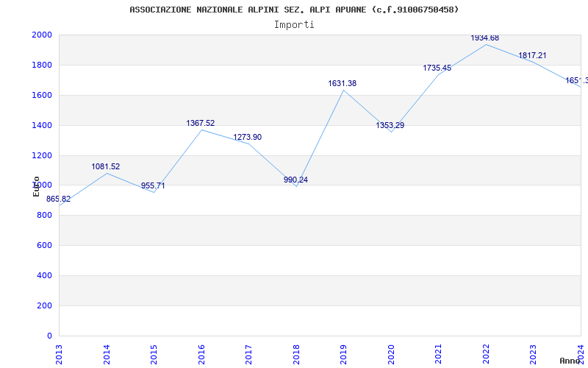588x368 pixels.
Task: Click x-axis year 2016
Action: (x=201, y=354)
